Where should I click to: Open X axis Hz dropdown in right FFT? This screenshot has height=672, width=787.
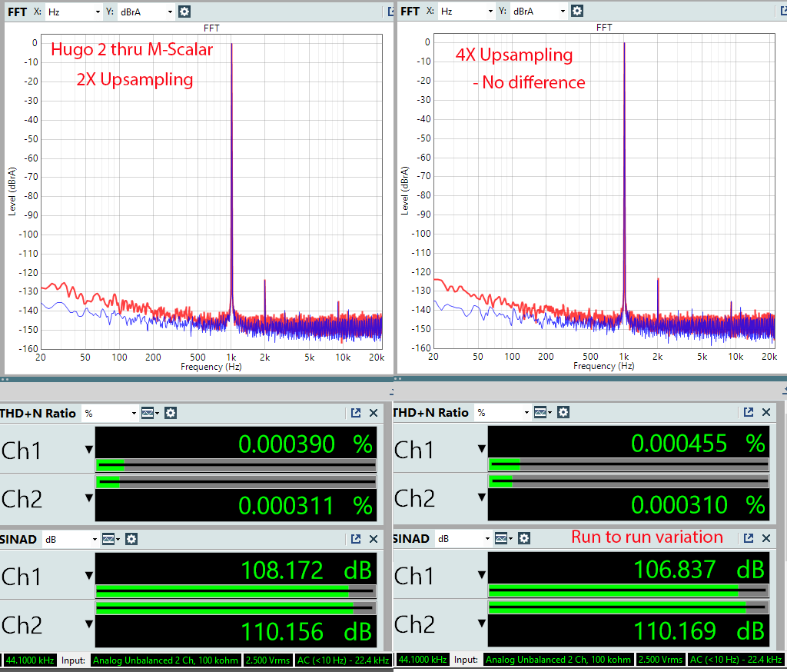click(x=467, y=11)
